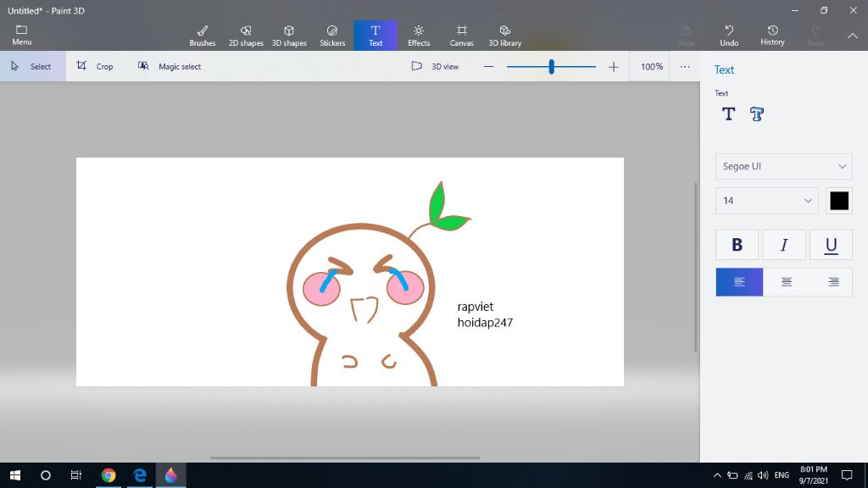Set text alignment to center

coord(786,282)
